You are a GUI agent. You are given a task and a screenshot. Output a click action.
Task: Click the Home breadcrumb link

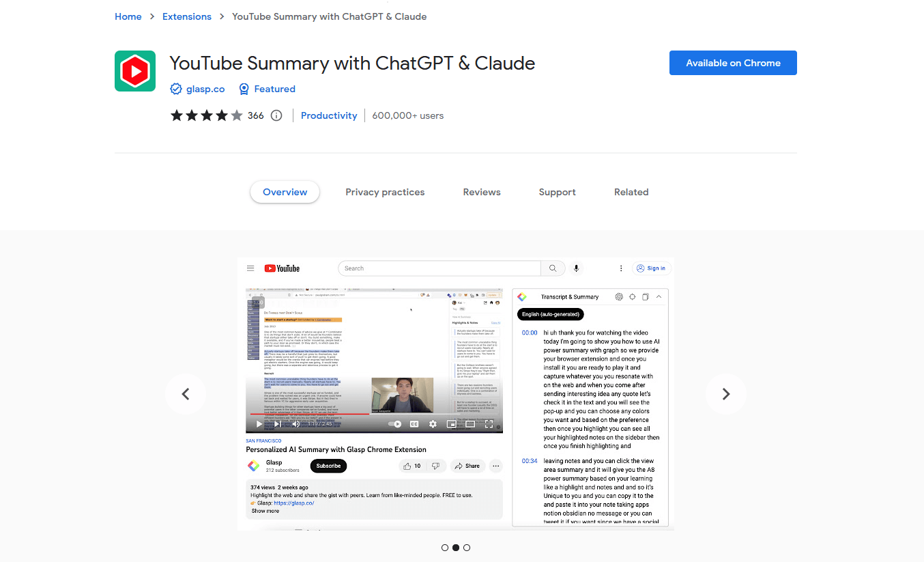point(128,16)
